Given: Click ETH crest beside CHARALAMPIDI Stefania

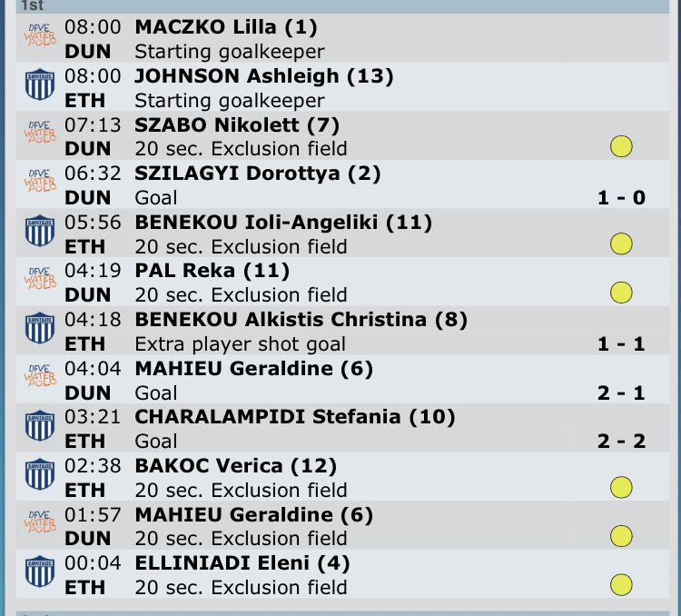Looking at the screenshot, I should tap(39, 427).
